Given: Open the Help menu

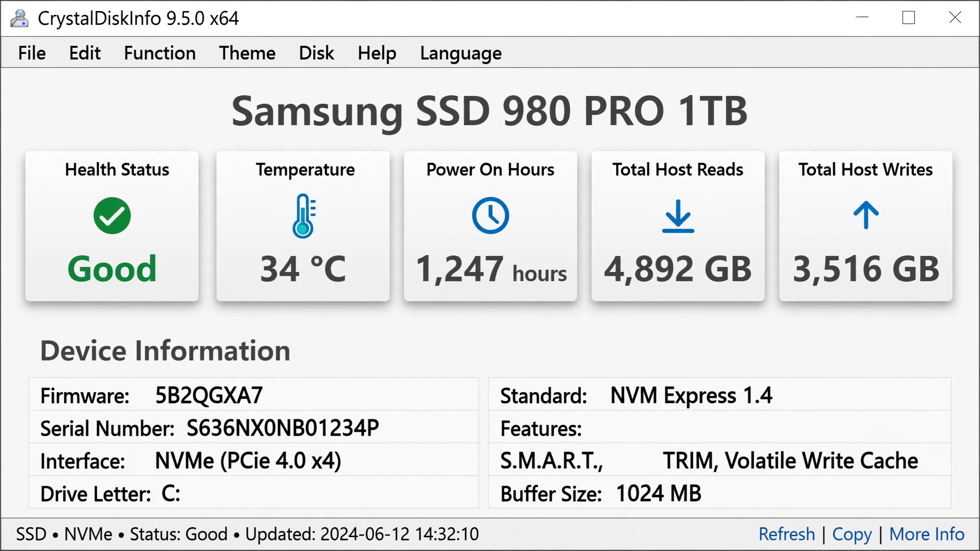Looking at the screenshot, I should click(377, 53).
